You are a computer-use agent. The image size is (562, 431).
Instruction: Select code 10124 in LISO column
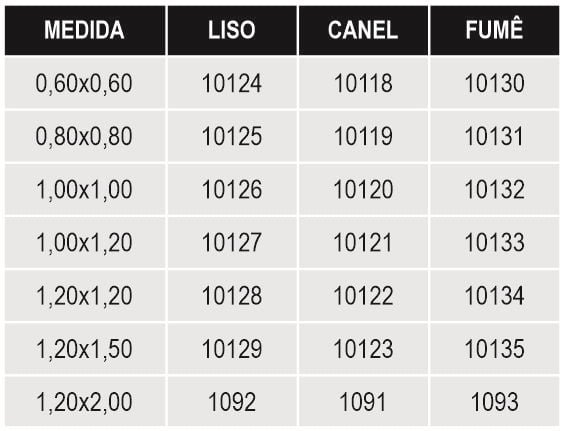tap(232, 83)
